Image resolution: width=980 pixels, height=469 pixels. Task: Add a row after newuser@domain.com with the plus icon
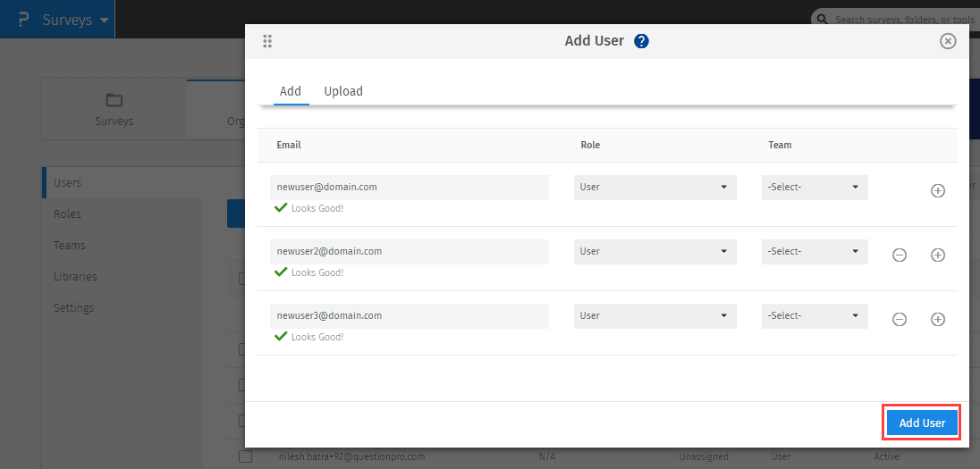937,190
